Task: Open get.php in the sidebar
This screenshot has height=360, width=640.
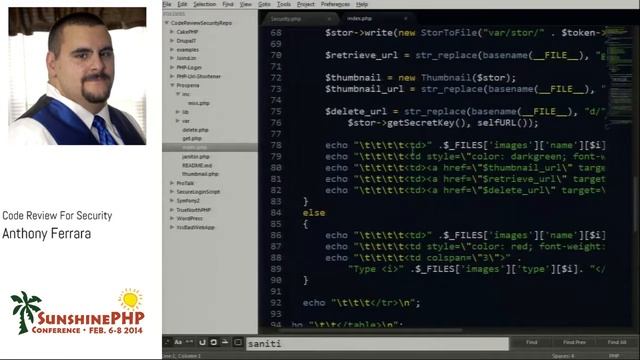Action: [192, 138]
